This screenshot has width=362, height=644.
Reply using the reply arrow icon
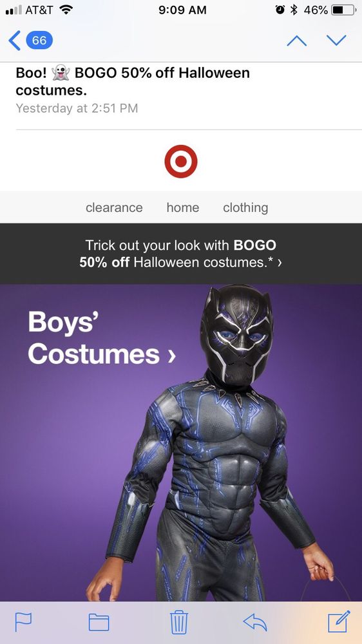255,622
